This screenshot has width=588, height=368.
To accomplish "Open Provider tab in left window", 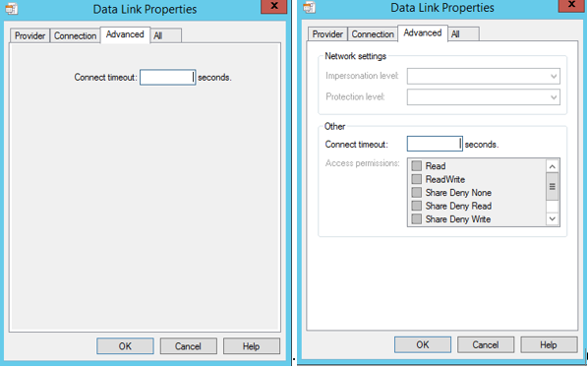I will [29, 35].
